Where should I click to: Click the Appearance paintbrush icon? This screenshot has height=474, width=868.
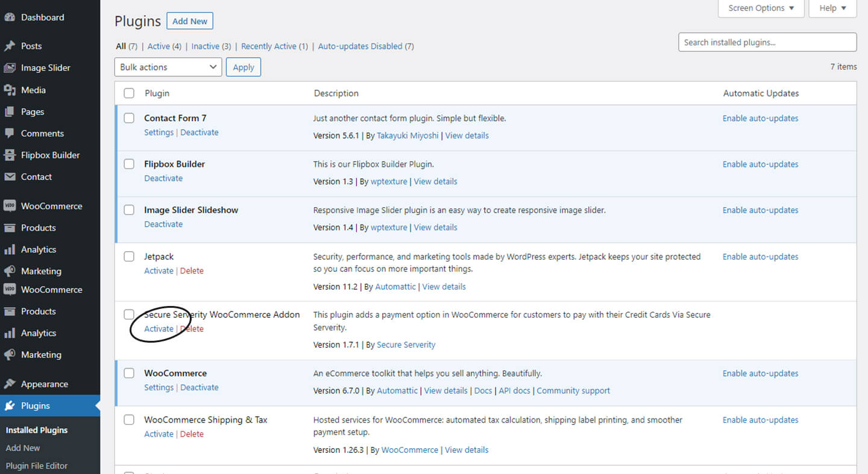pos(10,384)
